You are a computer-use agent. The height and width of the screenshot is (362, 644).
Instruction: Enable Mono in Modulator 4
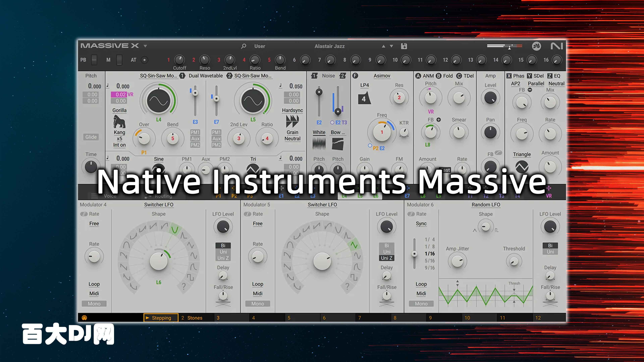point(94,304)
